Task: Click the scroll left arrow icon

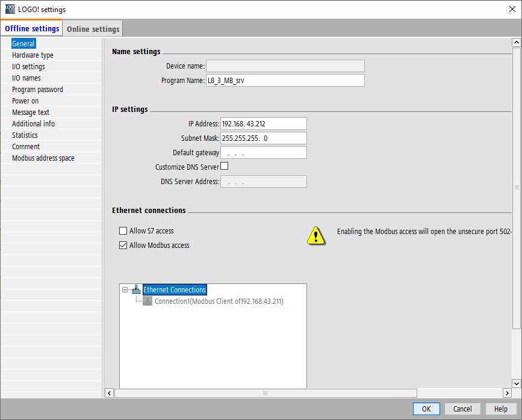Action: point(109,393)
